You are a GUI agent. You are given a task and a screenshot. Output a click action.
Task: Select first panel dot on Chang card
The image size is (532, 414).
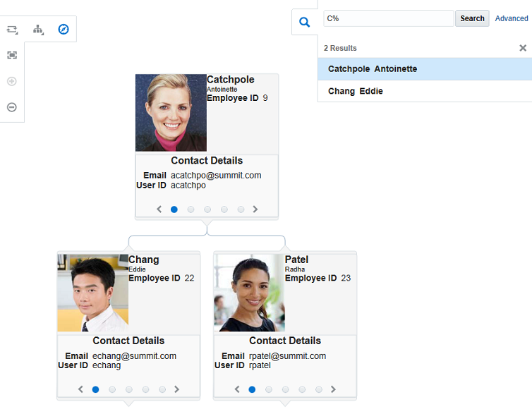[96, 389]
